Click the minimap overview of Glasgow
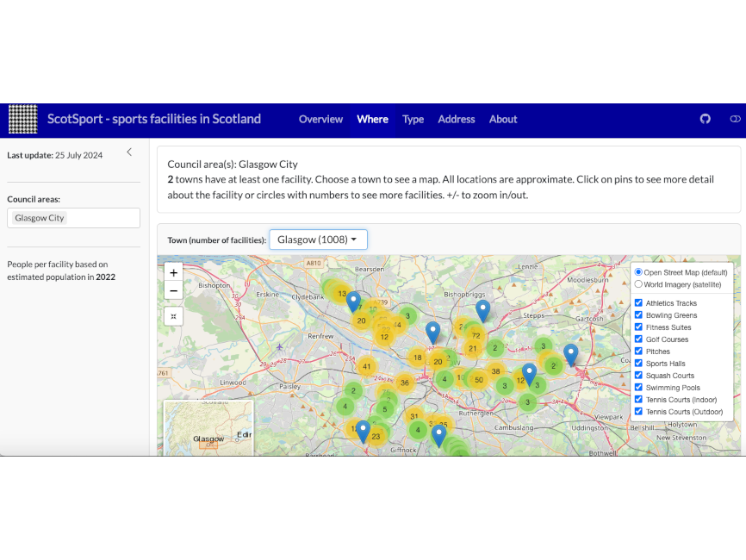The image size is (746, 560). (208, 427)
